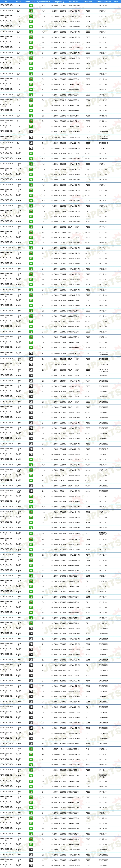Click the engine code OM 646.966
121x868 pixels.
pos(103,132)
